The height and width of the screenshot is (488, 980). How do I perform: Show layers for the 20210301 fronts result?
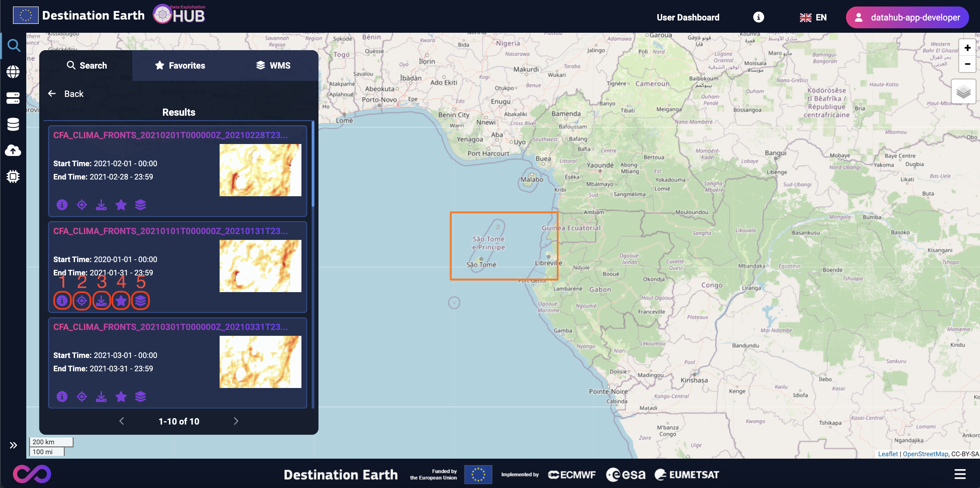pyautogui.click(x=141, y=397)
